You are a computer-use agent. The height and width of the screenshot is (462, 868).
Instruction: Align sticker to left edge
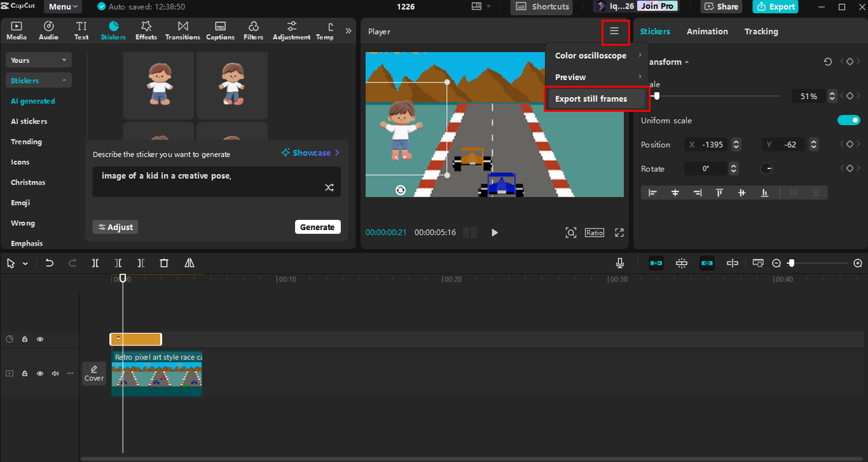[x=652, y=193]
